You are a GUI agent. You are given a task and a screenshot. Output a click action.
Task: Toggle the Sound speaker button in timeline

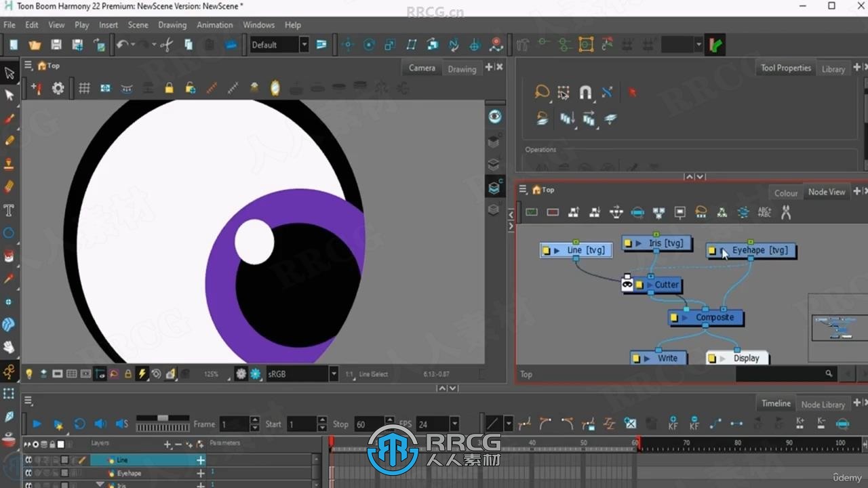[x=100, y=424]
